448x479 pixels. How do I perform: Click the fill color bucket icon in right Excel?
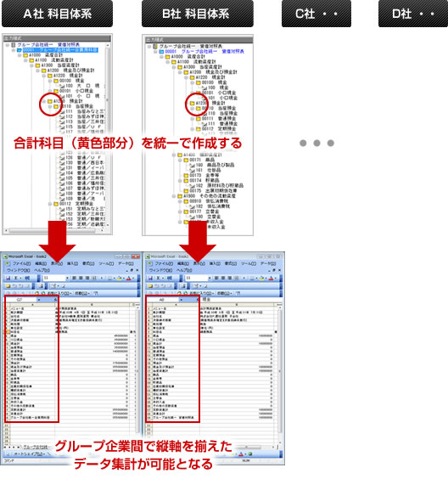(x=261, y=278)
